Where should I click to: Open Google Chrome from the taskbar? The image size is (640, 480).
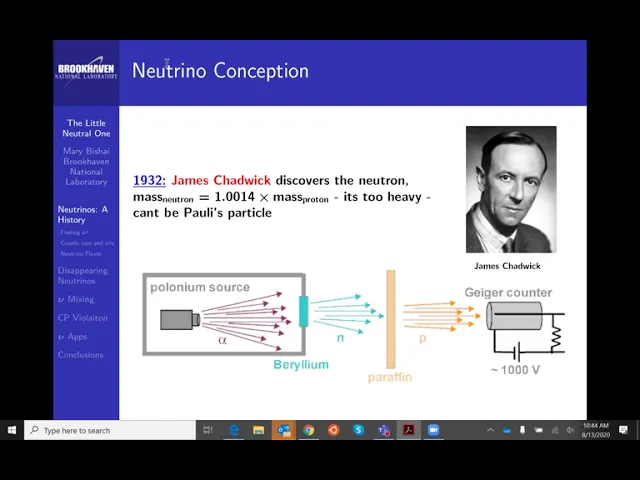point(309,430)
